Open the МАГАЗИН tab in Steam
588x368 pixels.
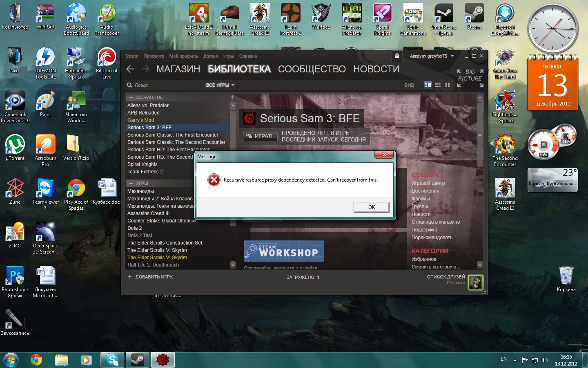click(x=178, y=69)
